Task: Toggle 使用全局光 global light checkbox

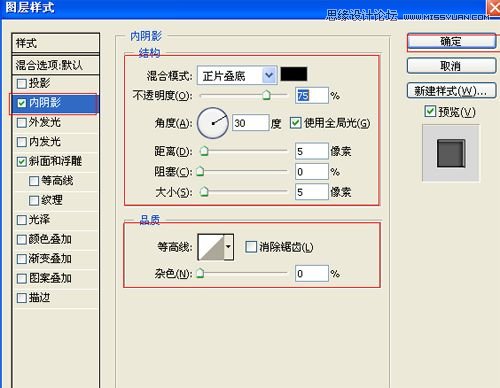Action: coord(295,123)
